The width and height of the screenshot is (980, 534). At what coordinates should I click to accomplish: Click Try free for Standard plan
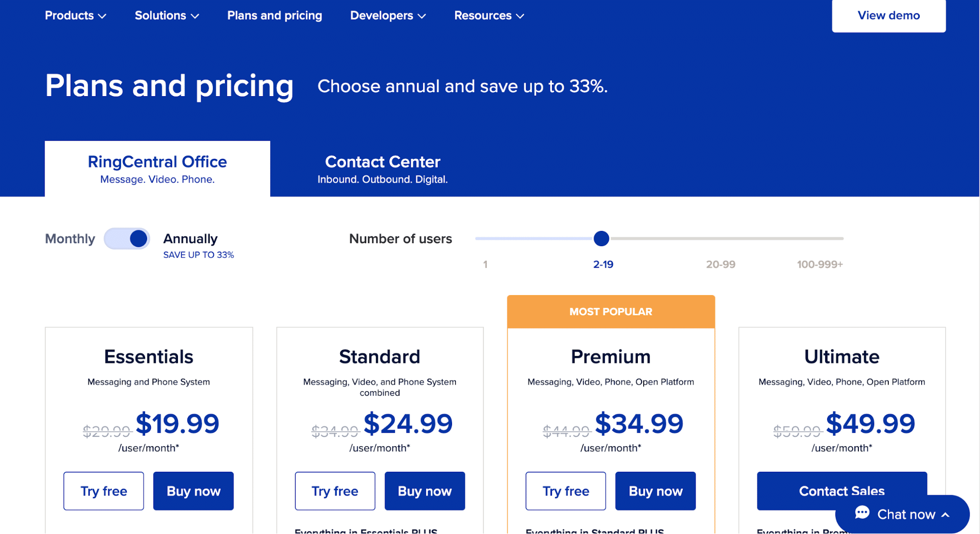(335, 491)
